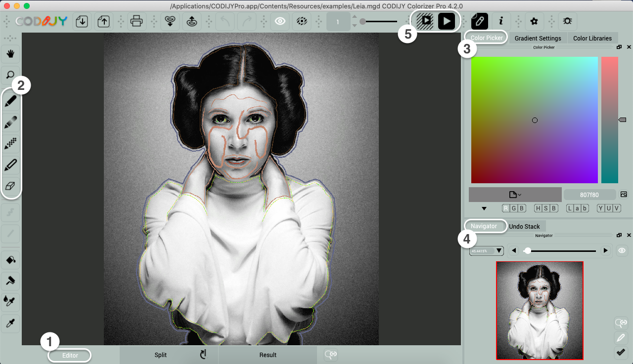Click inside the hex color field 807f80
The height and width of the screenshot is (364, 633).
pyautogui.click(x=589, y=195)
